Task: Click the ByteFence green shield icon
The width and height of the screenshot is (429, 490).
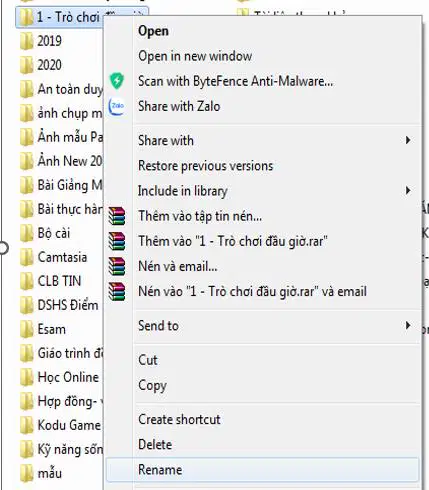Action: click(x=117, y=81)
